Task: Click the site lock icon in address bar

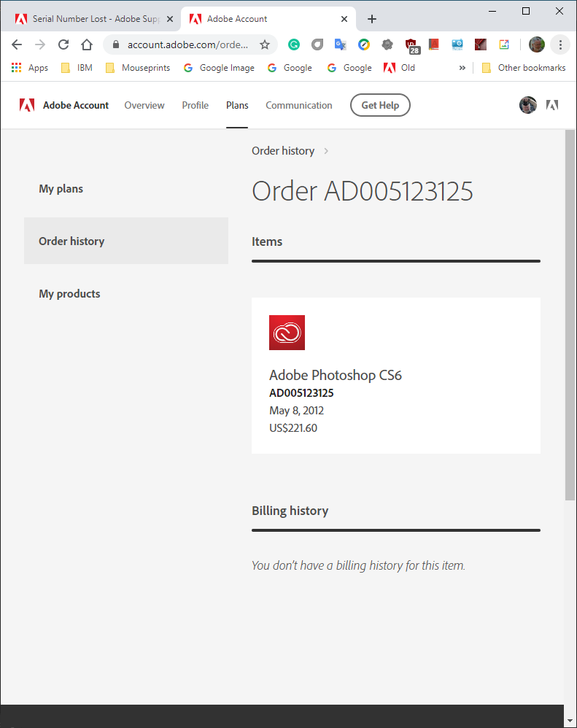Action: click(116, 44)
